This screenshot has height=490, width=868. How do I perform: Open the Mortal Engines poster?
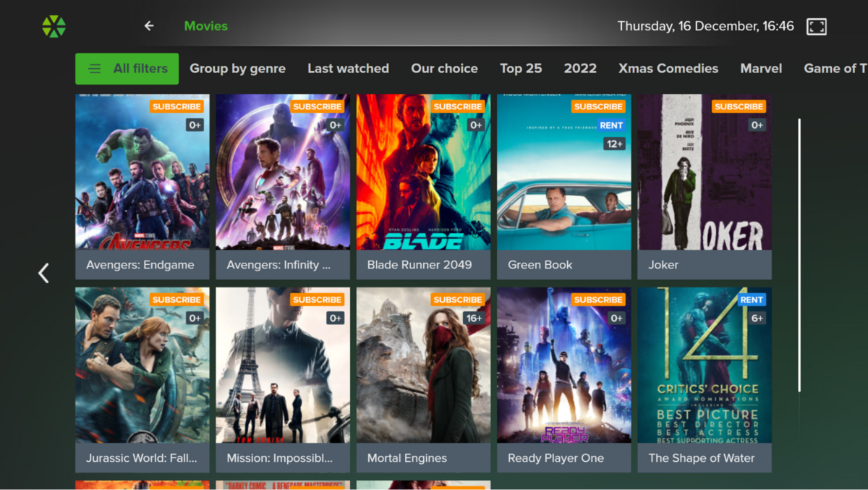pos(423,366)
